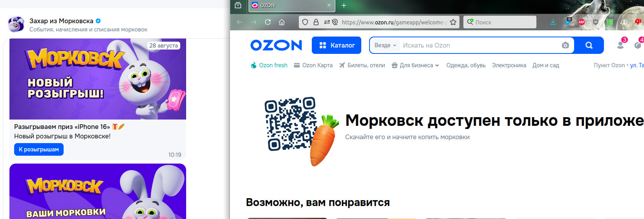Expand the 'Везде' search category dropdown
Screen dimensions: 644x219
tap(385, 45)
